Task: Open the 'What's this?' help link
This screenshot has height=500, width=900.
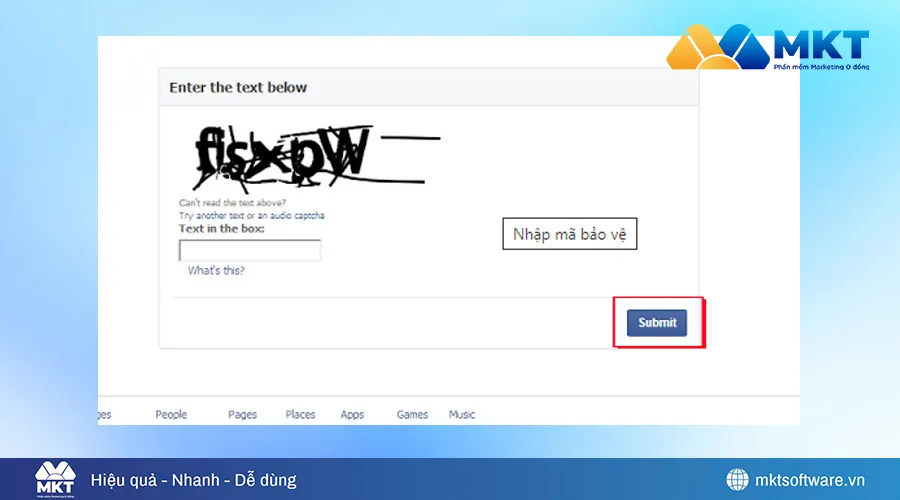Action: [216, 270]
